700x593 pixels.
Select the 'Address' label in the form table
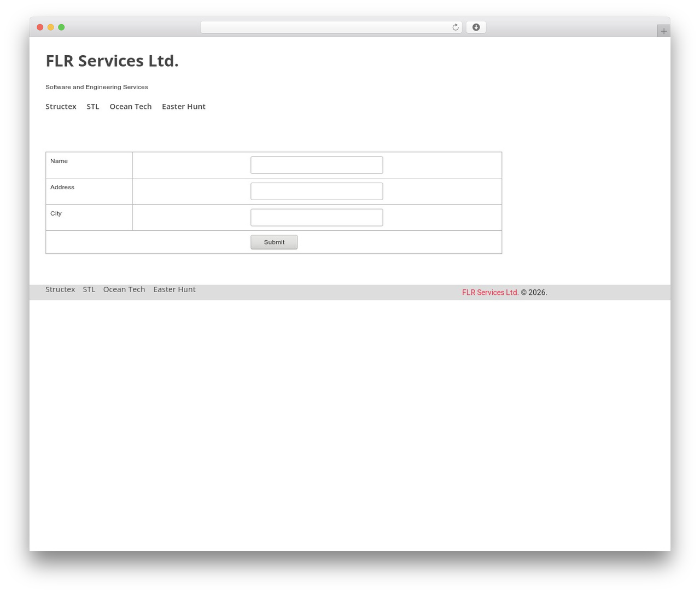click(x=62, y=188)
